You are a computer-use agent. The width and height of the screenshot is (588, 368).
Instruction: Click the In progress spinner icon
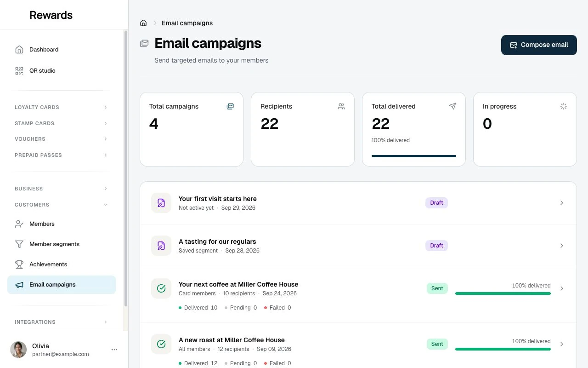(x=564, y=106)
